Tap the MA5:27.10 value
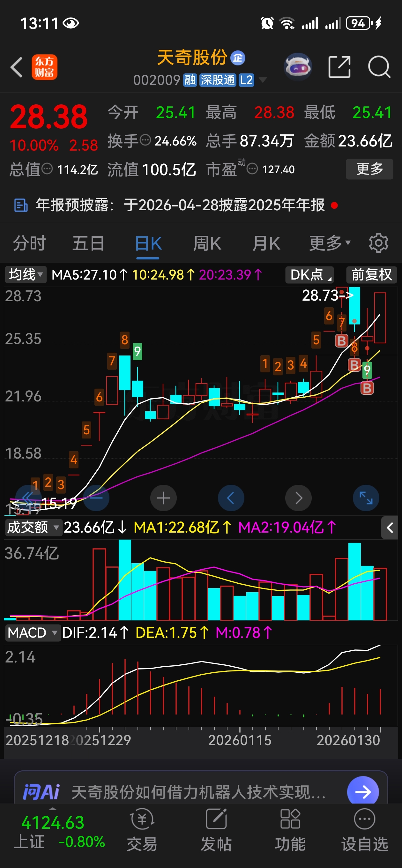The width and height of the screenshot is (402, 868). [90, 275]
